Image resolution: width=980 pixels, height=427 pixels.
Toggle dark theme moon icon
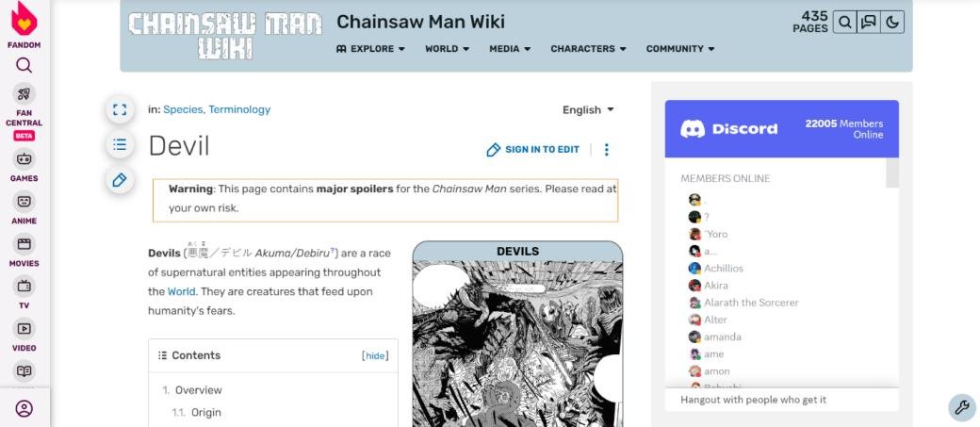point(891,24)
